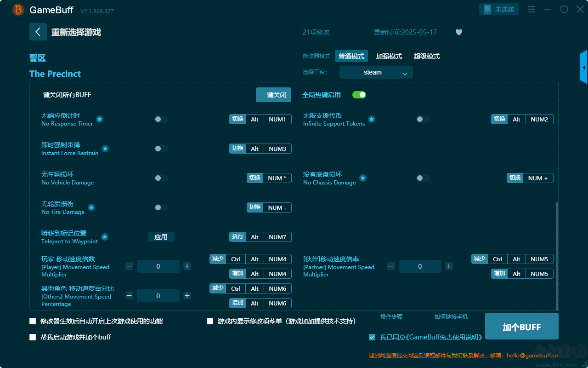Screen dimensions: 588x368
Task: Click the NUM7 hotkey for Teleport to Waypoint
Action: coord(277,237)
